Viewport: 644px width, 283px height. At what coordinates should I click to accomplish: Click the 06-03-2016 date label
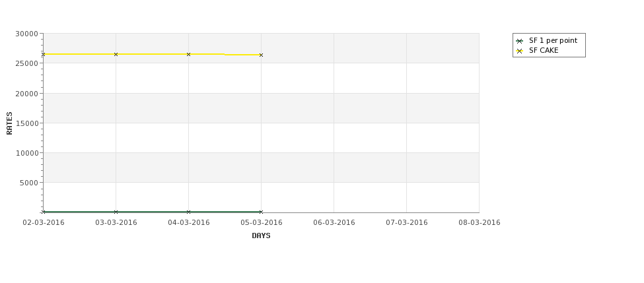coord(334,223)
